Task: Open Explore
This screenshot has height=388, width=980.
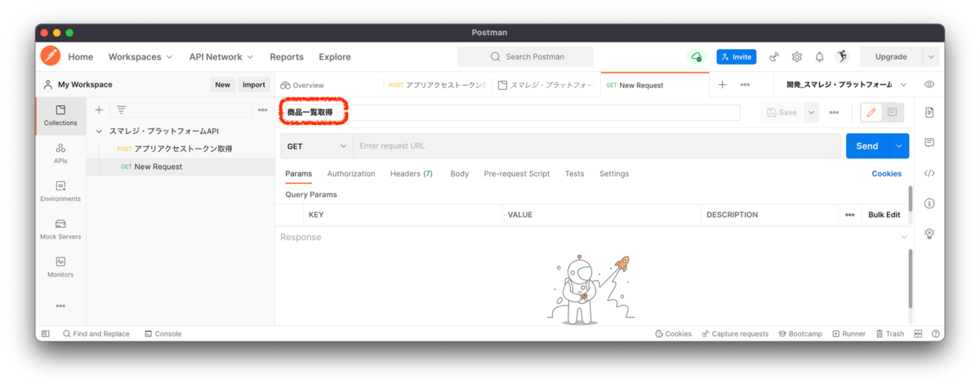Action: 335,56
